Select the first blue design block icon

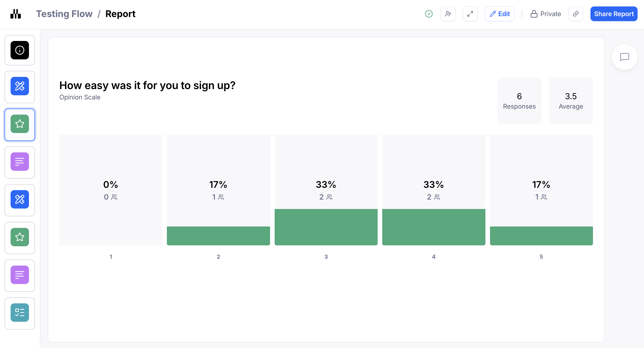click(x=20, y=86)
